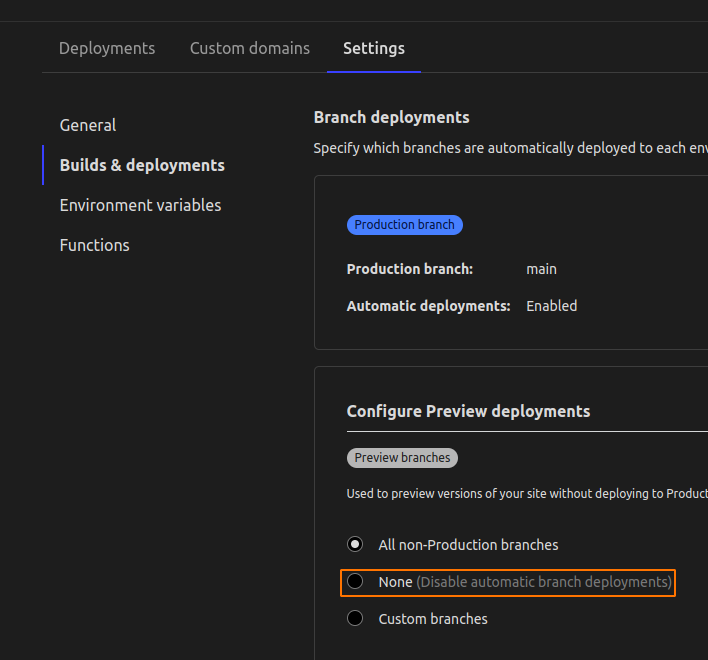Click the gray Preview branches badge
This screenshot has width=708, height=660.
[x=402, y=458]
